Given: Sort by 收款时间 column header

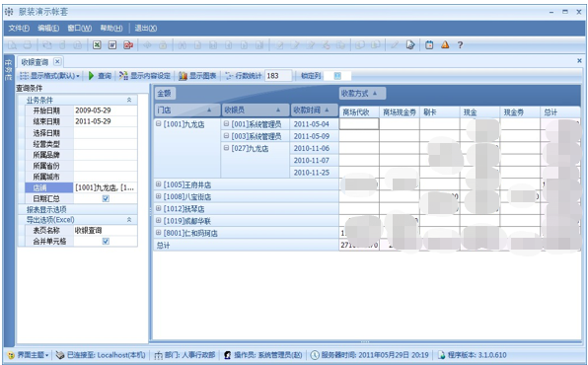Looking at the screenshot, I should pos(315,109).
